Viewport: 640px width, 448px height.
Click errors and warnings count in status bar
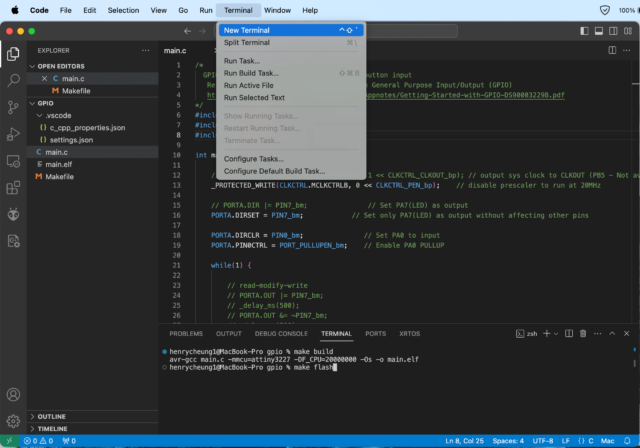click(39, 441)
